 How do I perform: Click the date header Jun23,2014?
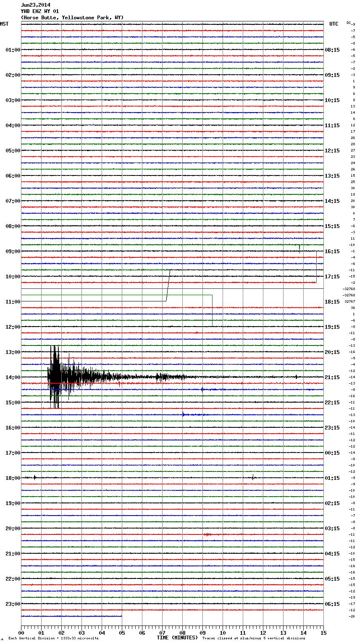(35, 5)
